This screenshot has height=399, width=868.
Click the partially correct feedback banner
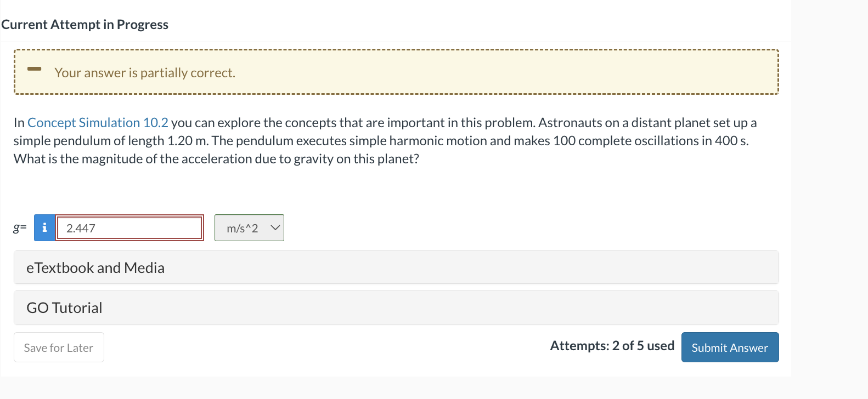(396, 72)
